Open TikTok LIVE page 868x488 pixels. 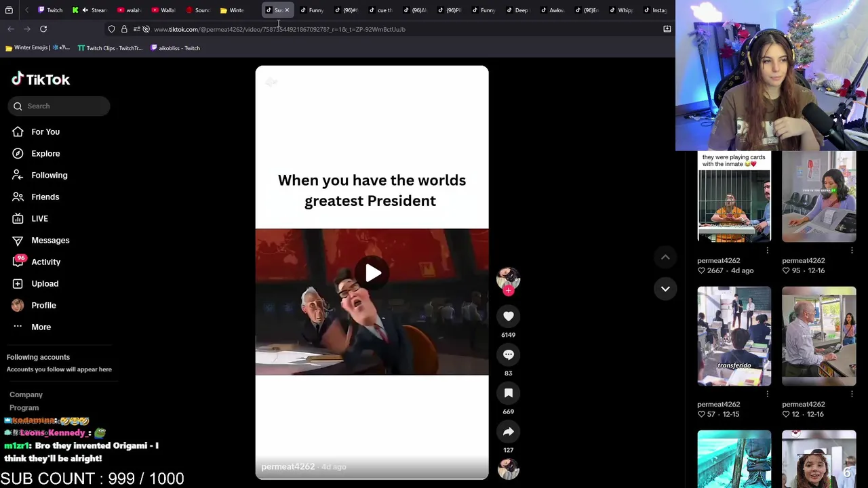(x=39, y=218)
